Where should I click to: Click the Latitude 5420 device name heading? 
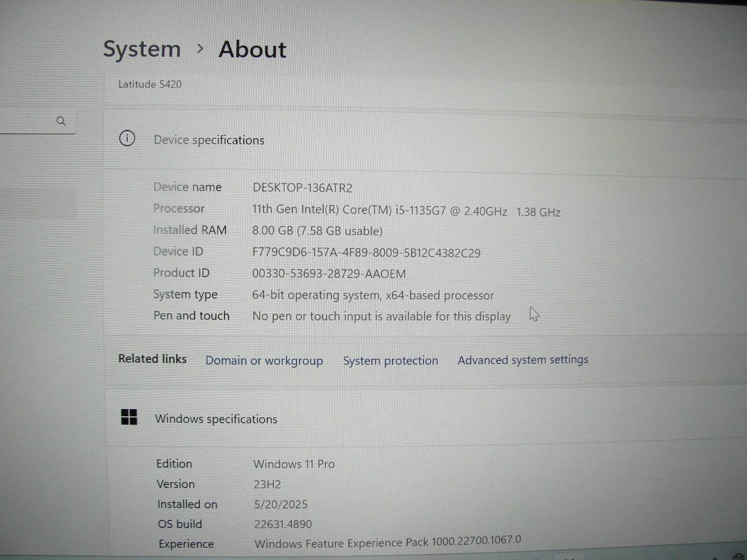[x=150, y=84]
